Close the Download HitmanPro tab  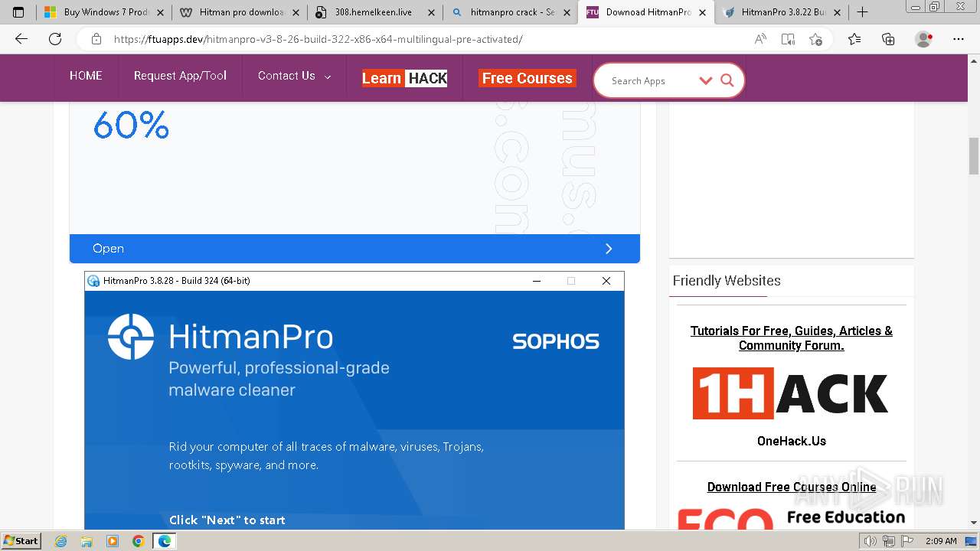click(702, 12)
